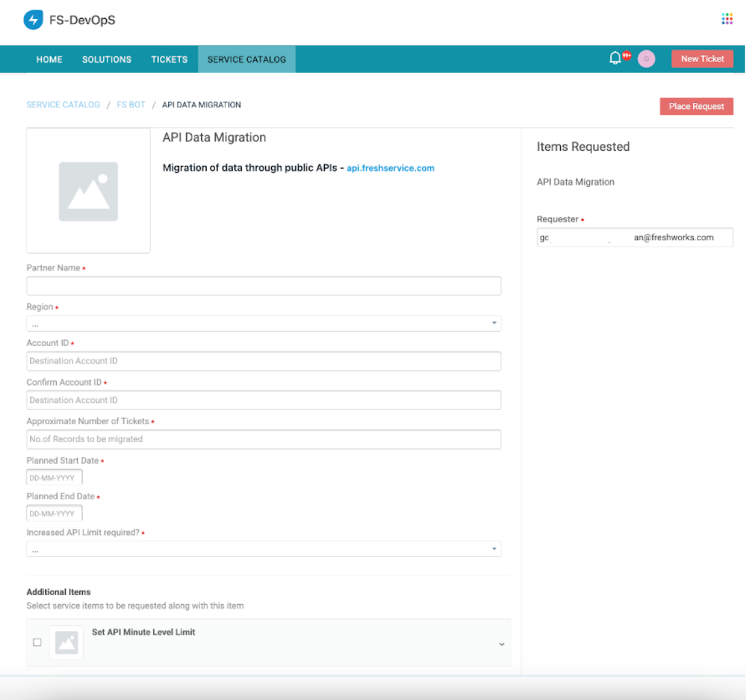Click the Place Request button
The width and height of the screenshot is (746, 700).
[696, 106]
